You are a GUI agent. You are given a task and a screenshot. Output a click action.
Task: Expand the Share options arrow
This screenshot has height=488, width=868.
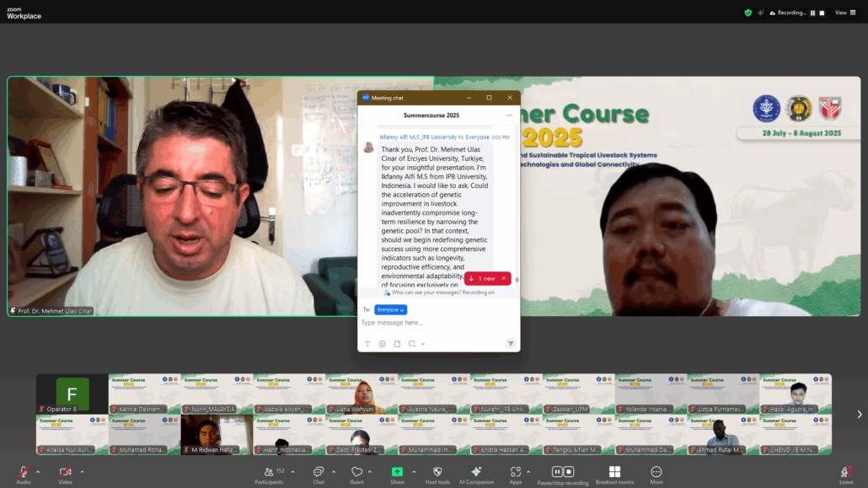(x=414, y=471)
